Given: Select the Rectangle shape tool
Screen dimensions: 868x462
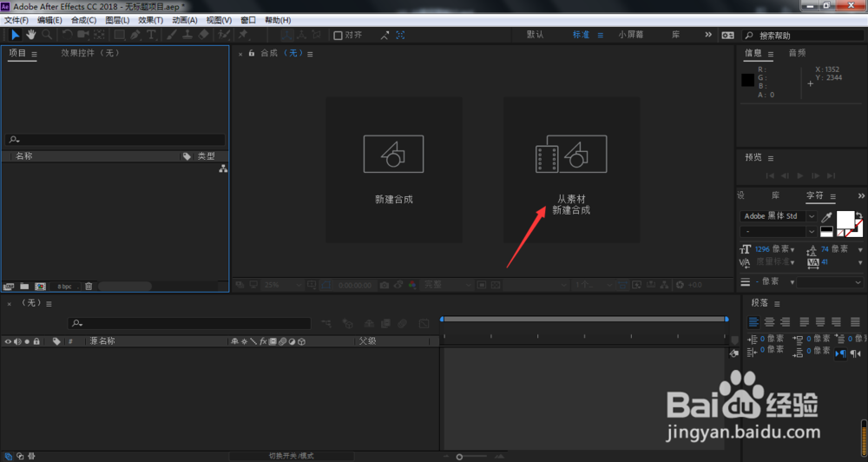Looking at the screenshot, I should (119, 35).
